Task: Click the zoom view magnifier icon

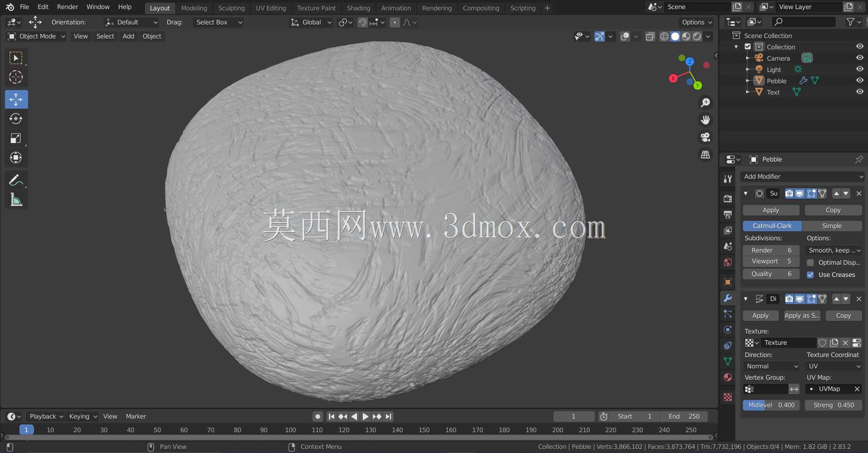Action: coord(705,103)
